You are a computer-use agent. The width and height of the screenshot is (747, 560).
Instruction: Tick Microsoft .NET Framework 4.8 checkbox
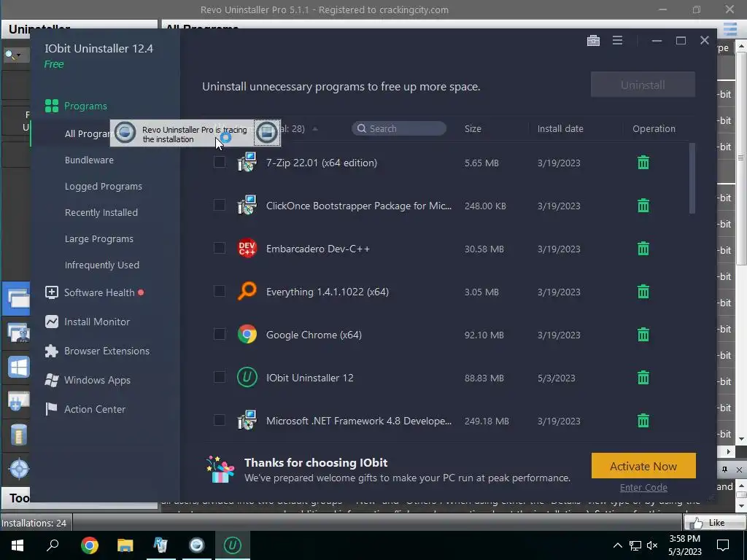point(219,420)
